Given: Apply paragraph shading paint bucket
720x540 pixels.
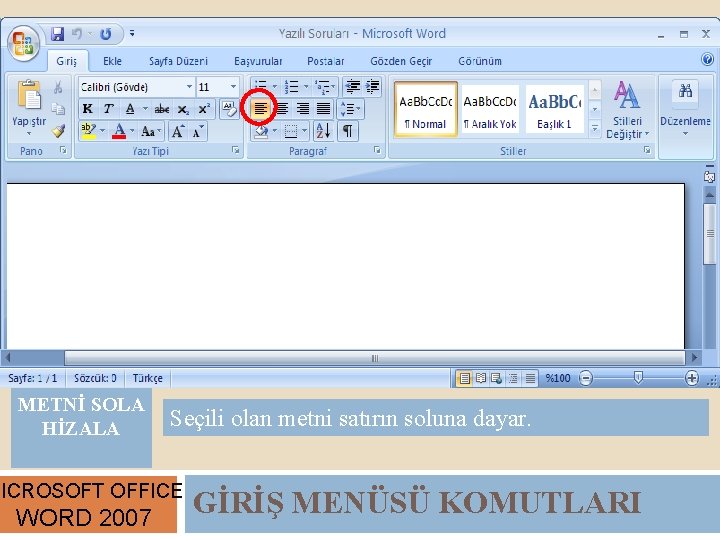Looking at the screenshot, I should coord(261,132).
